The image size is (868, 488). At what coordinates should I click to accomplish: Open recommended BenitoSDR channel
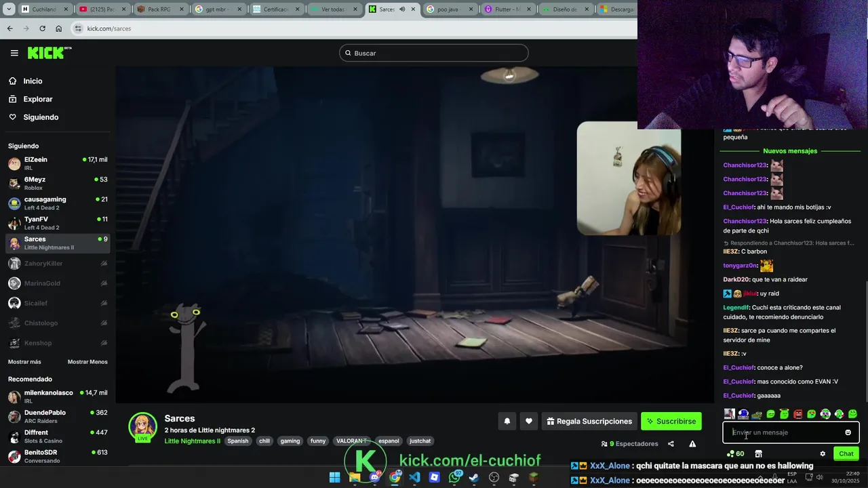pos(58,455)
